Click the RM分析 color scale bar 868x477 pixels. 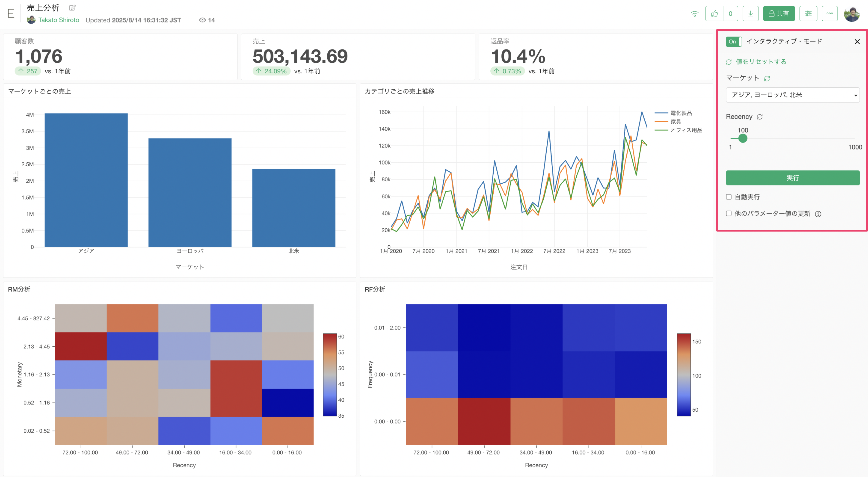330,375
